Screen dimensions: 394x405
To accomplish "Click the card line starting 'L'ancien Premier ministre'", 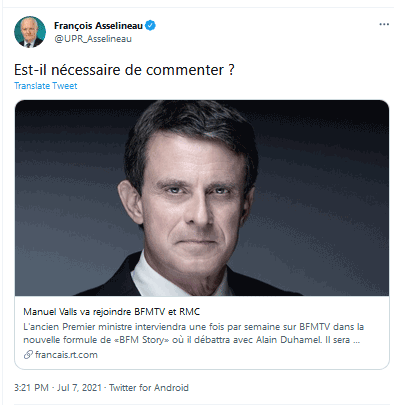I will click(x=193, y=326).
